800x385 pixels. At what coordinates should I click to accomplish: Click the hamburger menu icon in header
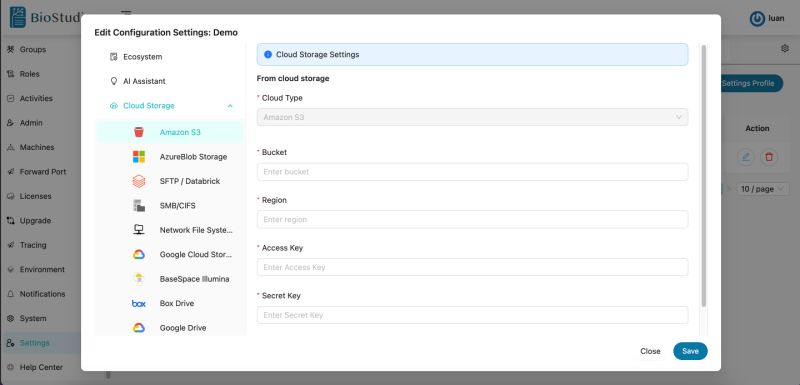point(126,12)
